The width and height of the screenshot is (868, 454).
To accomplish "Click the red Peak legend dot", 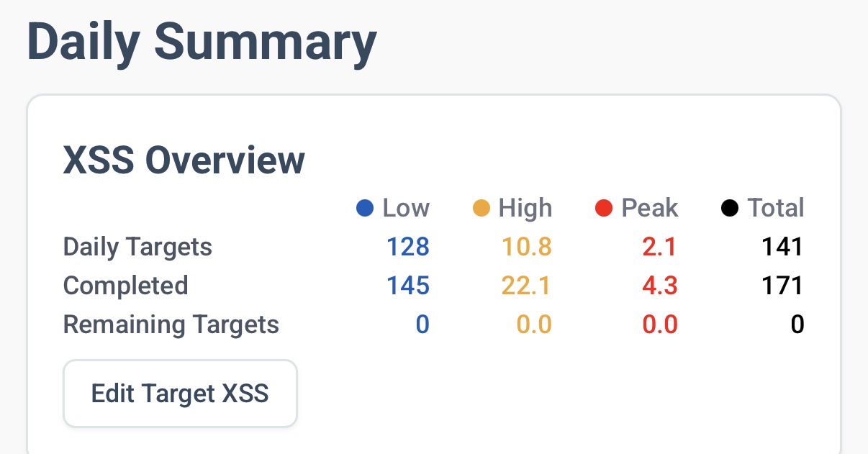I will point(604,209).
